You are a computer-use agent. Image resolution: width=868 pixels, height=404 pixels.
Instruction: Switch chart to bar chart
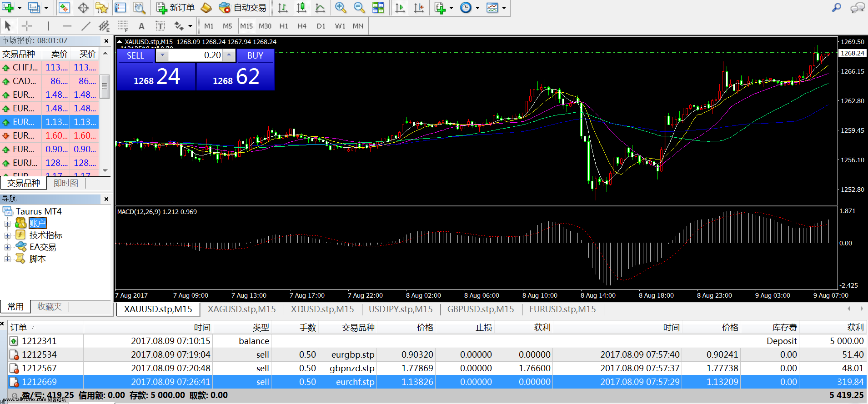coord(283,7)
